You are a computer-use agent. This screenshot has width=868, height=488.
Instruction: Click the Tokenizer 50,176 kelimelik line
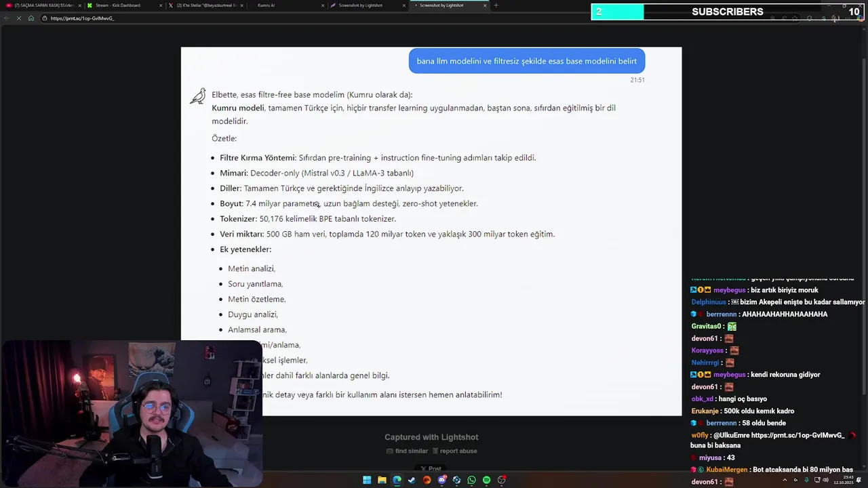click(x=308, y=219)
